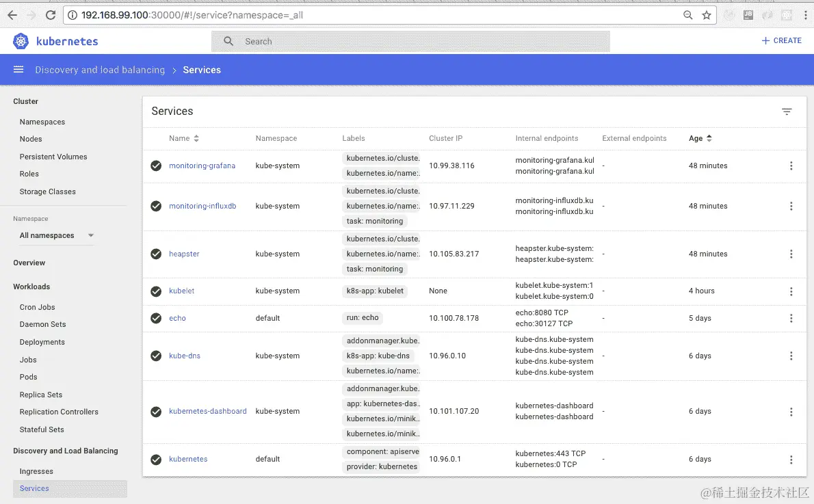The width and height of the screenshot is (814, 504).
Task: Open the Services table filter icon
Action: [x=787, y=111]
